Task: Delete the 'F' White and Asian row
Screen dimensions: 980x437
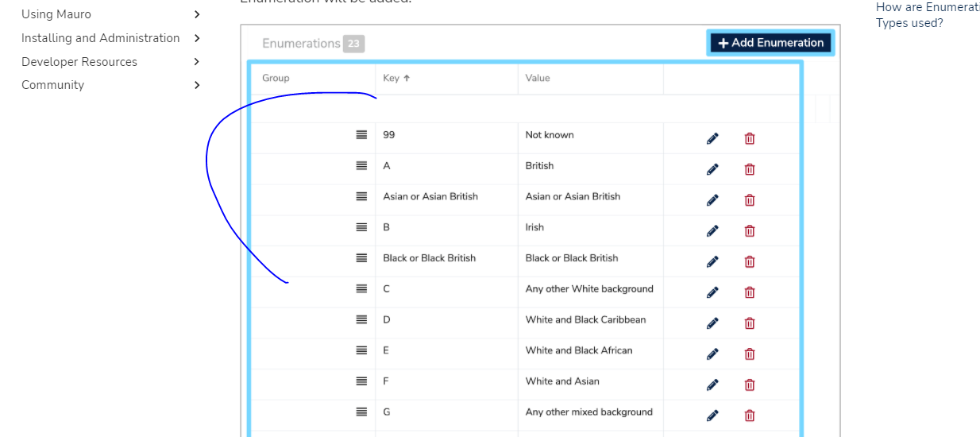Action: point(750,385)
